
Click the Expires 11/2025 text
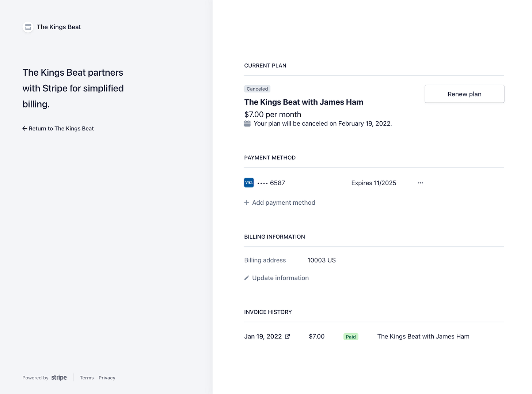(x=374, y=183)
